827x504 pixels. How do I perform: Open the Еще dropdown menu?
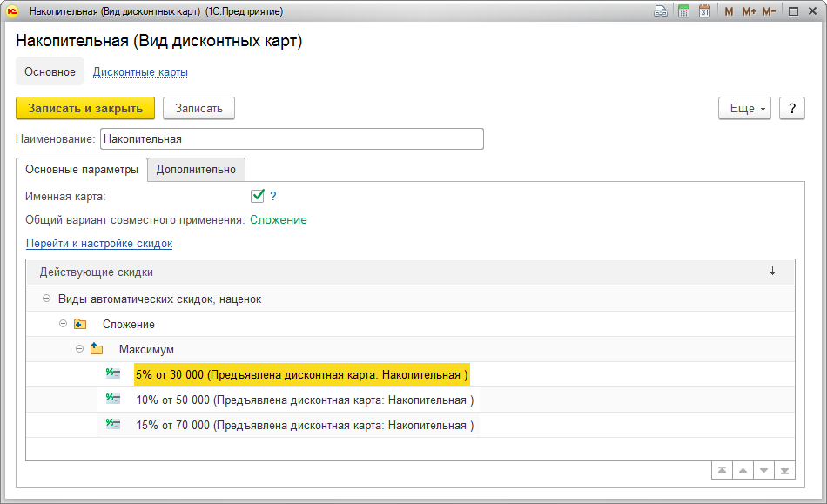click(x=744, y=108)
